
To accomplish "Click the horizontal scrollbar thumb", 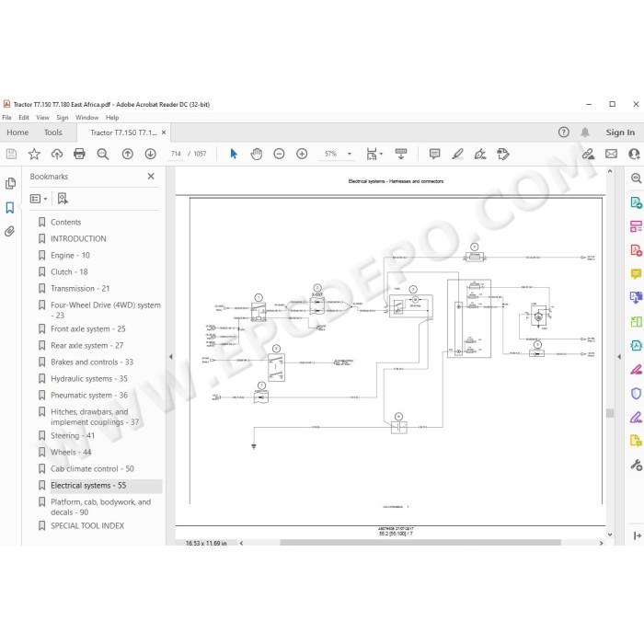I will [420, 543].
